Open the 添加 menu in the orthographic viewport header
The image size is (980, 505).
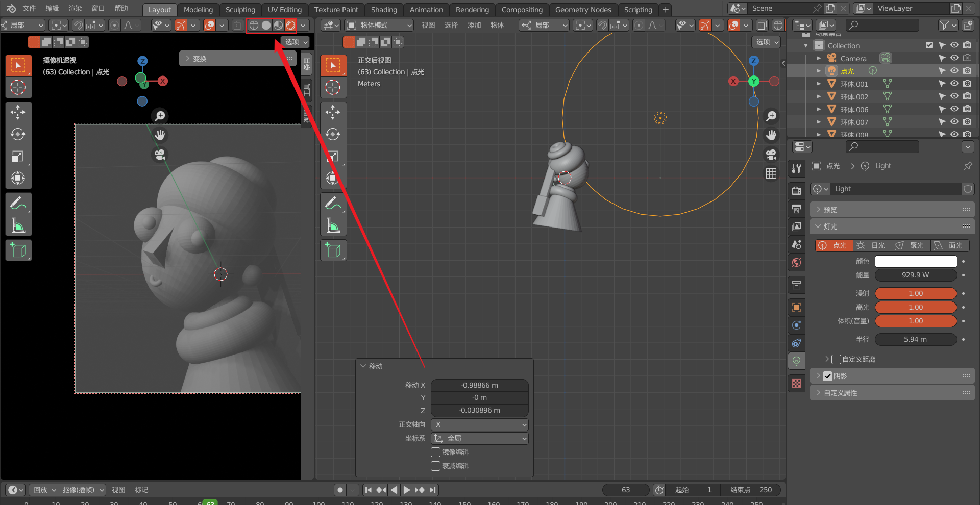click(x=474, y=25)
